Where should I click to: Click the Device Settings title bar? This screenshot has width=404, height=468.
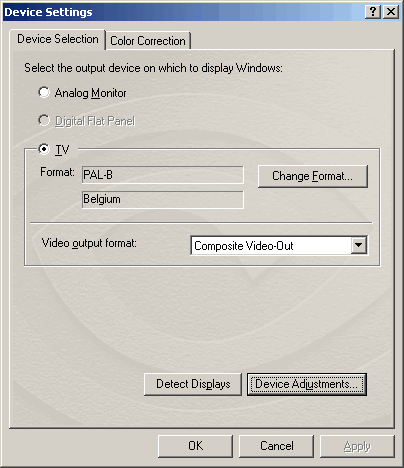pyautogui.click(x=183, y=12)
